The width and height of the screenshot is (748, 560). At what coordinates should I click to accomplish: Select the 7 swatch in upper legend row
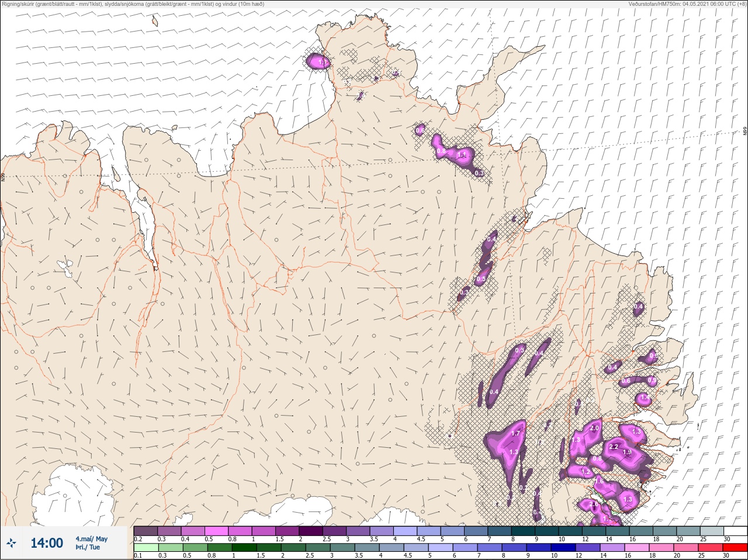[500, 531]
